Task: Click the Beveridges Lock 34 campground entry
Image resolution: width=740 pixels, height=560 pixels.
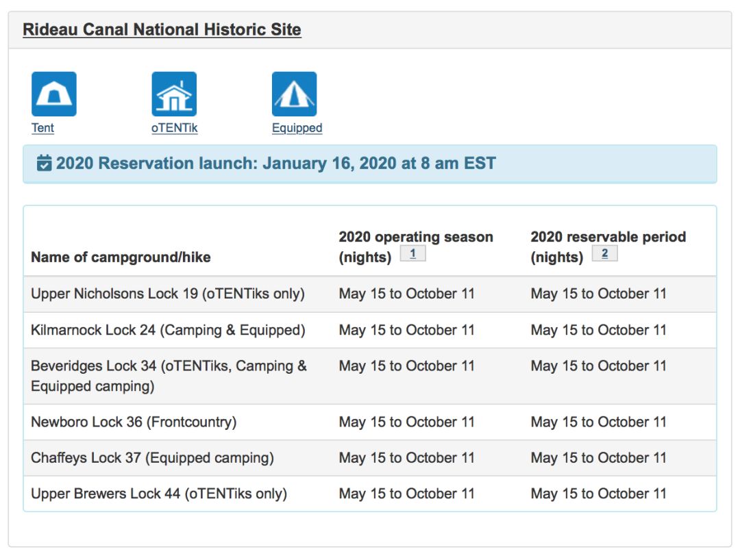Action: pyautogui.click(x=169, y=375)
